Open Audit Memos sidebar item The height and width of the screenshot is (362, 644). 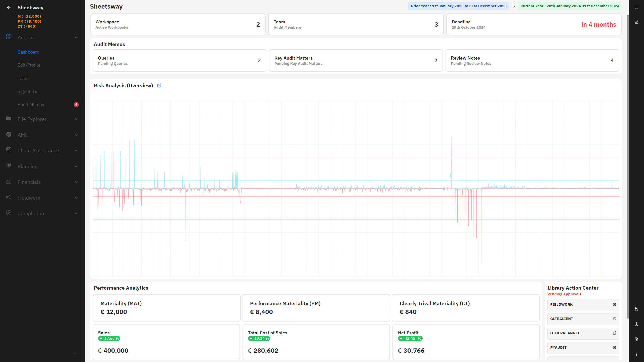coord(31,105)
